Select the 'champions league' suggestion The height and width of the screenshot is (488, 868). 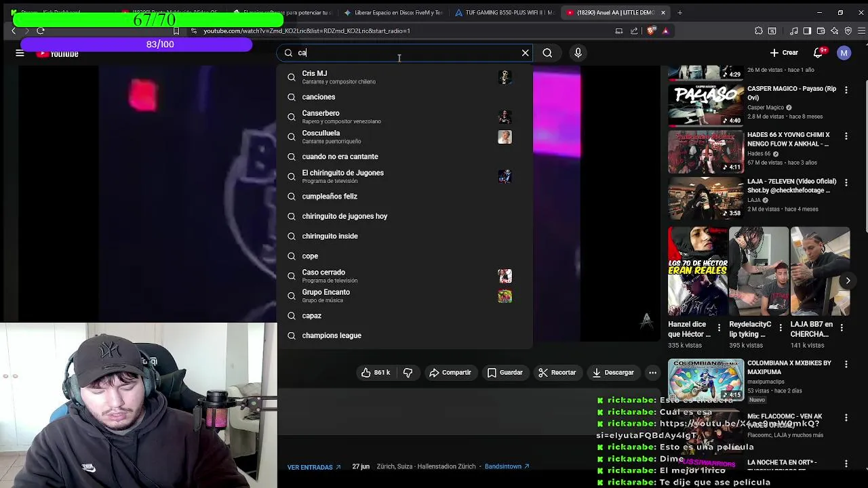click(x=404, y=335)
